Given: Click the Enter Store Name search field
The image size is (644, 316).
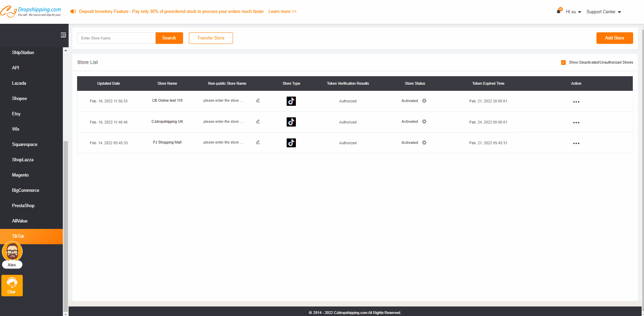Looking at the screenshot, I should [x=116, y=38].
